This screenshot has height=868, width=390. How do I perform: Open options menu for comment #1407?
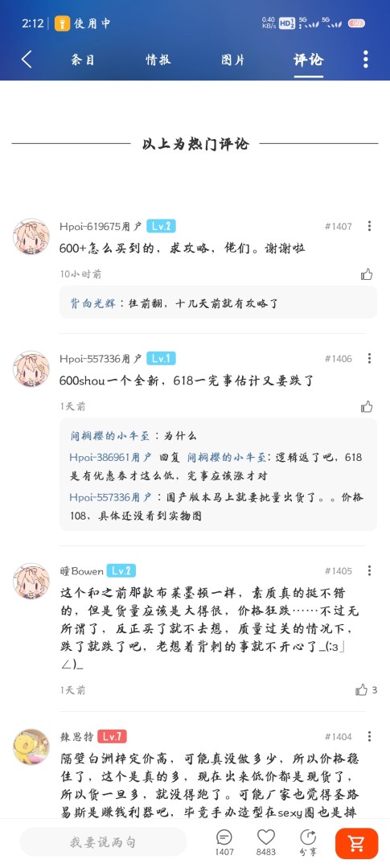[370, 226]
